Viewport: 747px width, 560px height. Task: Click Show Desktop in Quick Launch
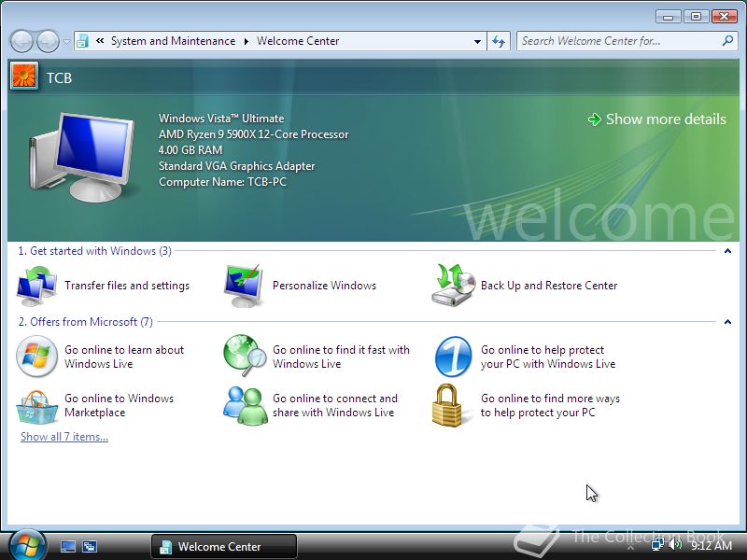68,547
